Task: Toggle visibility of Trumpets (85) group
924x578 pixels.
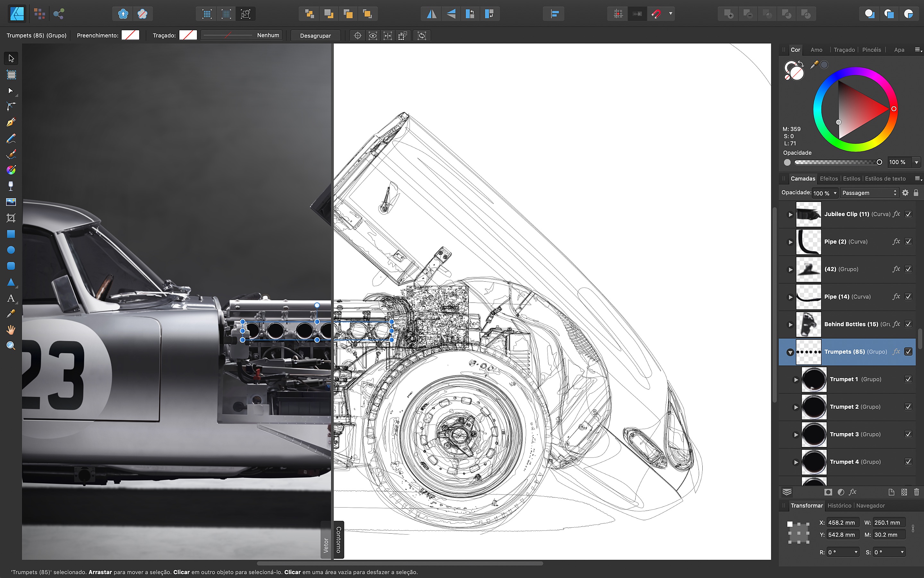Action: point(908,352)
